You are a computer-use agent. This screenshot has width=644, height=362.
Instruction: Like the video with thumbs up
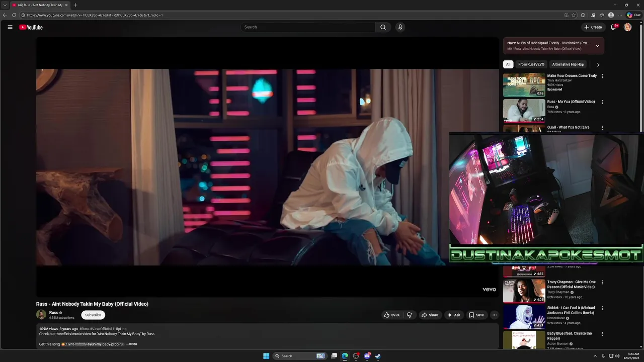392,315
